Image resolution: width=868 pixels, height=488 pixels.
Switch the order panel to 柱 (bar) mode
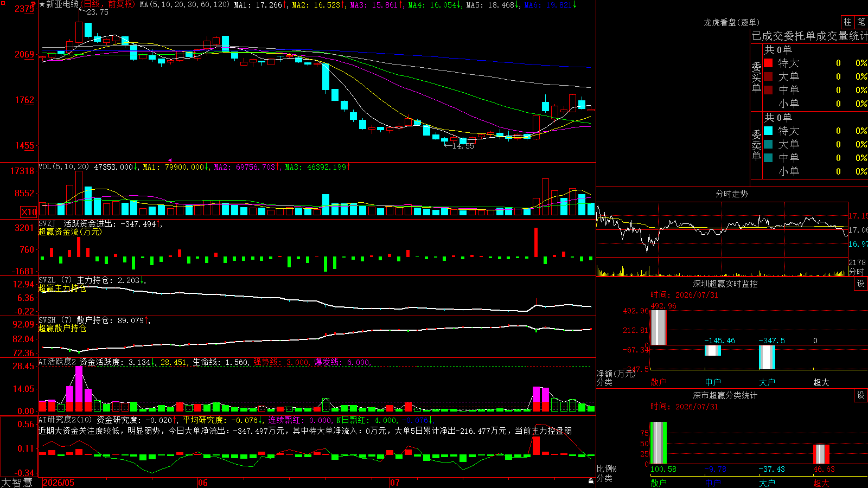[x=847, y=22]
